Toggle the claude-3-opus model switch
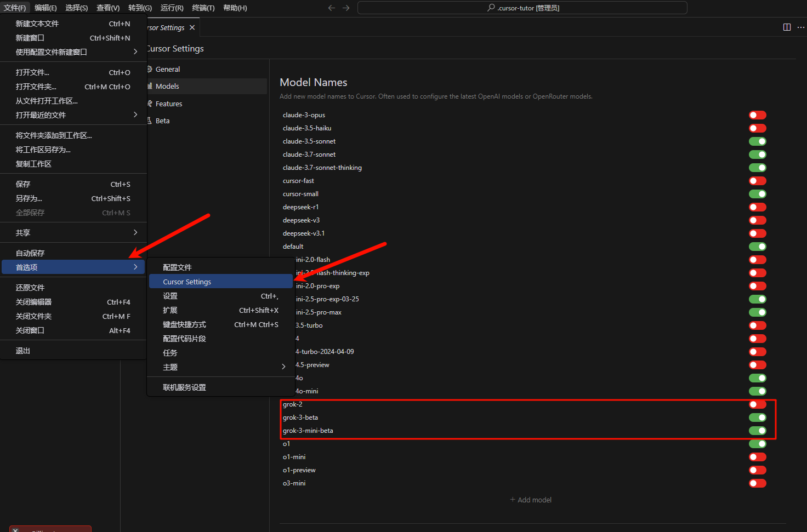The width and height of the screenshot is (807, 532). click(758, 115)
